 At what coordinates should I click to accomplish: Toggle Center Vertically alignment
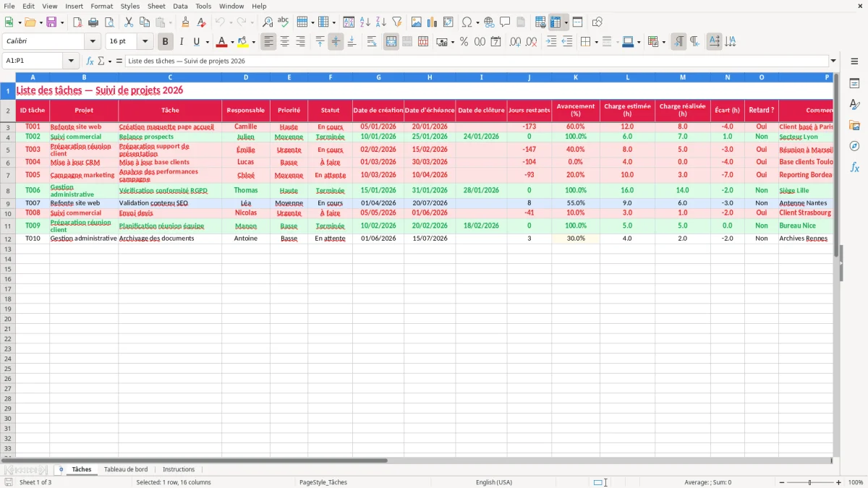(x=336, y=42)
